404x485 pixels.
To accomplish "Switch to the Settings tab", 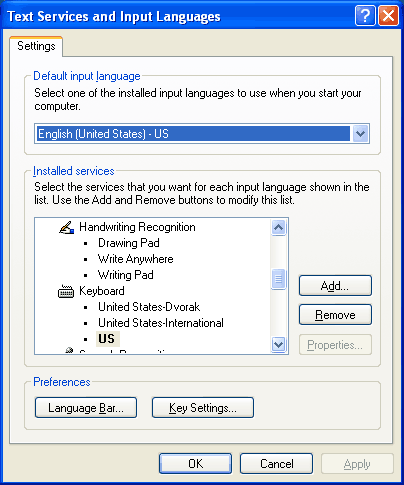I will tap(36, 46).
